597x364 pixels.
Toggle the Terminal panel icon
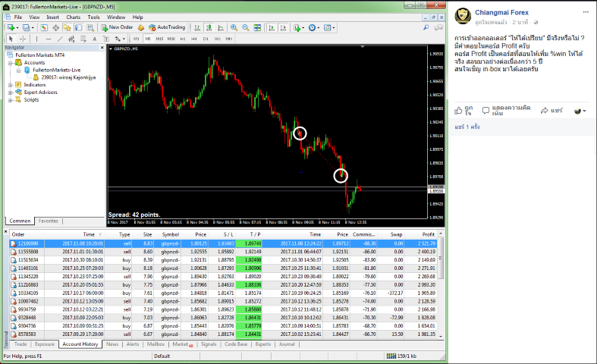(x=78, y=27)
